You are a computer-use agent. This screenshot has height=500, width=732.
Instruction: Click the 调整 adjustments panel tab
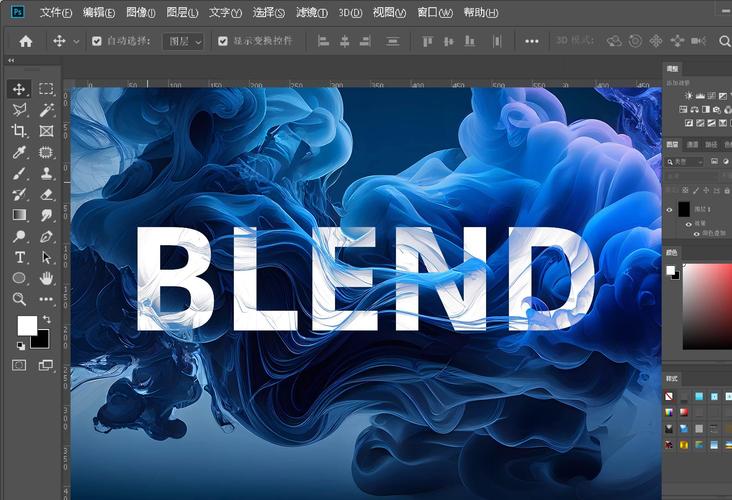672,69
